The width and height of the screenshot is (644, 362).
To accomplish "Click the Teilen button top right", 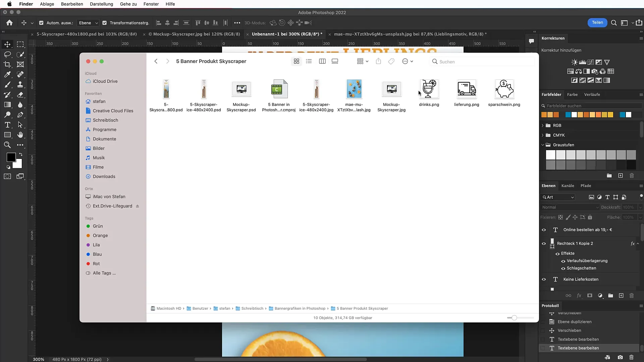I will pos(598,22).
